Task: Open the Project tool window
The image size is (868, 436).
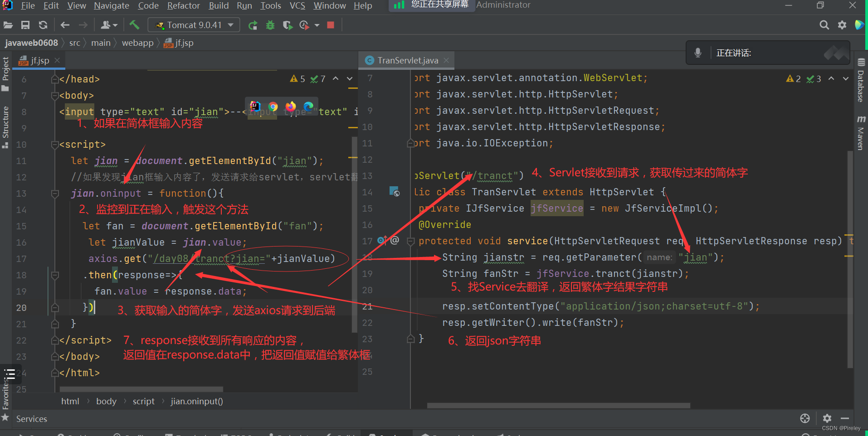Action: tap(5, 73)
